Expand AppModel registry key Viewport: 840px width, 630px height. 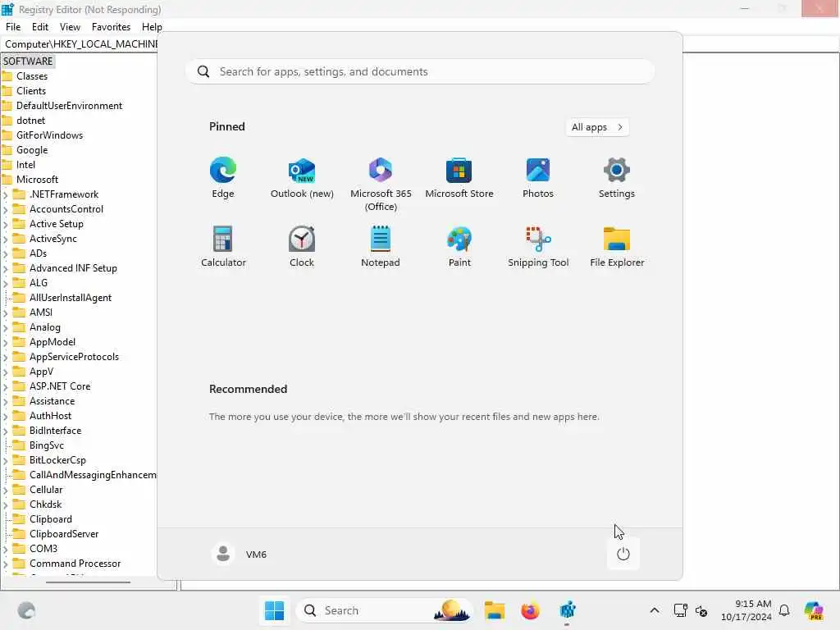(6, 342)
